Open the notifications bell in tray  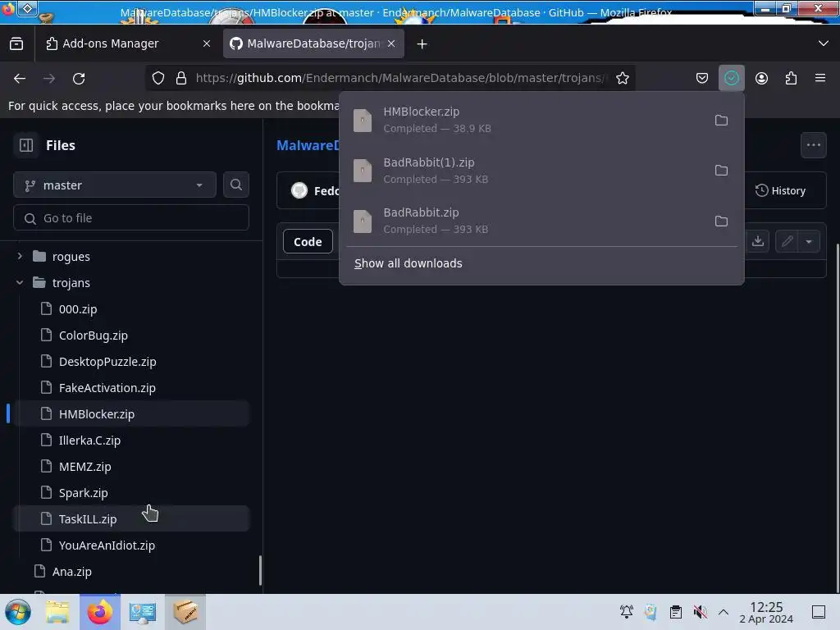point(626,612)
